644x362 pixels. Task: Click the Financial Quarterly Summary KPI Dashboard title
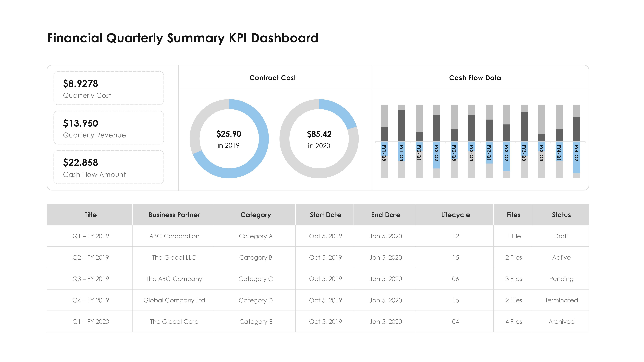click(x=183, y=38)
